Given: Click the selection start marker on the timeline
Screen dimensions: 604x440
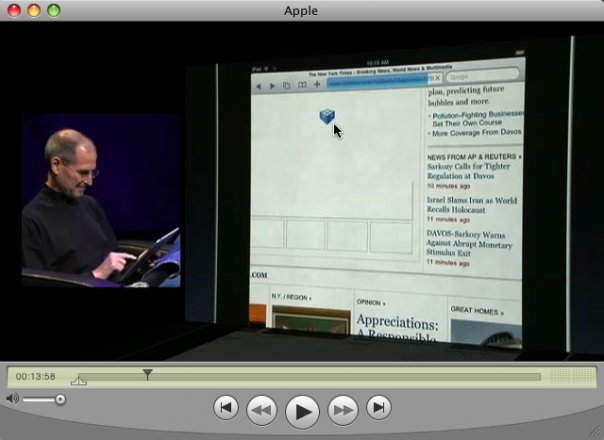Looking at the screenshot, I should pos(79,380).
